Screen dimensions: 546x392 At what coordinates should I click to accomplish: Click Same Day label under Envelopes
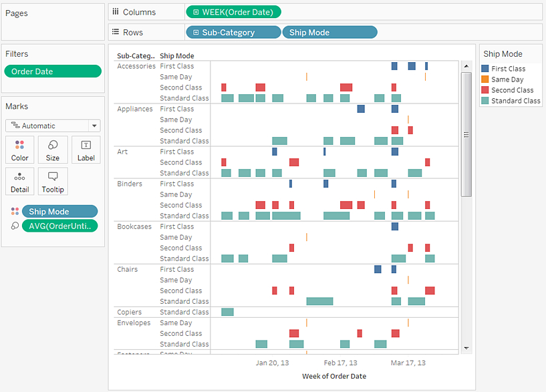176,323
